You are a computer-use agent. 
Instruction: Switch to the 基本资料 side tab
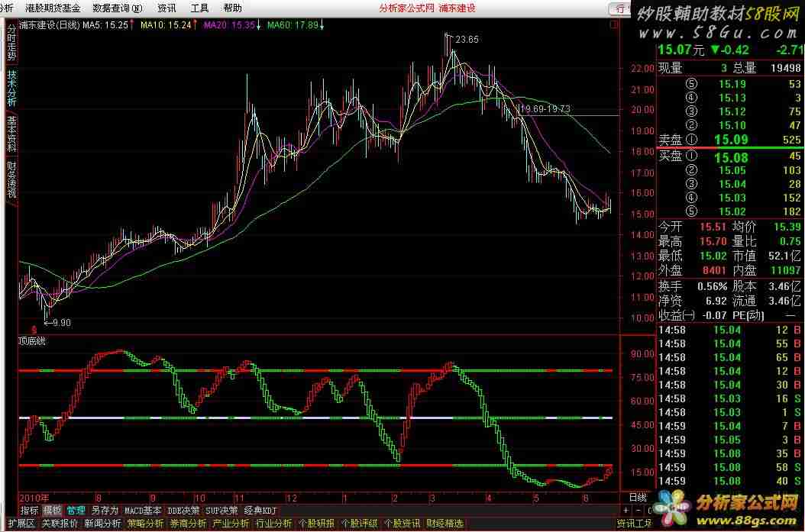(11, 134)
